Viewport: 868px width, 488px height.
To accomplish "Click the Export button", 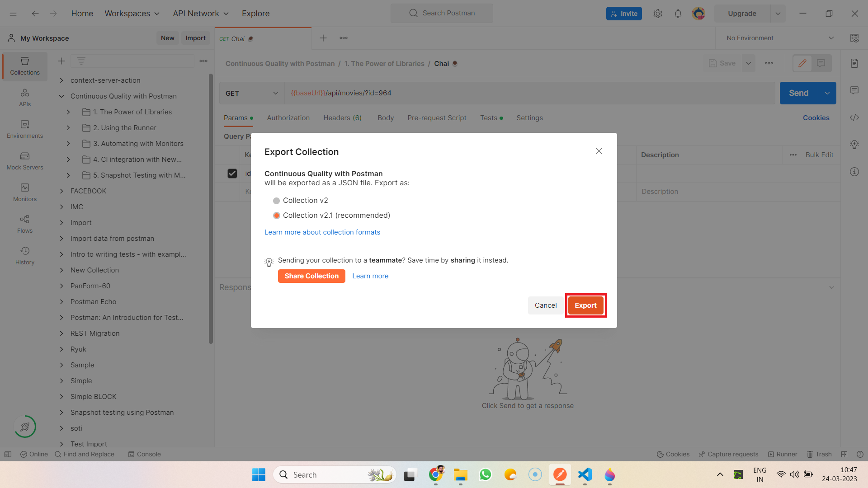I will click(x=585, y=305).
